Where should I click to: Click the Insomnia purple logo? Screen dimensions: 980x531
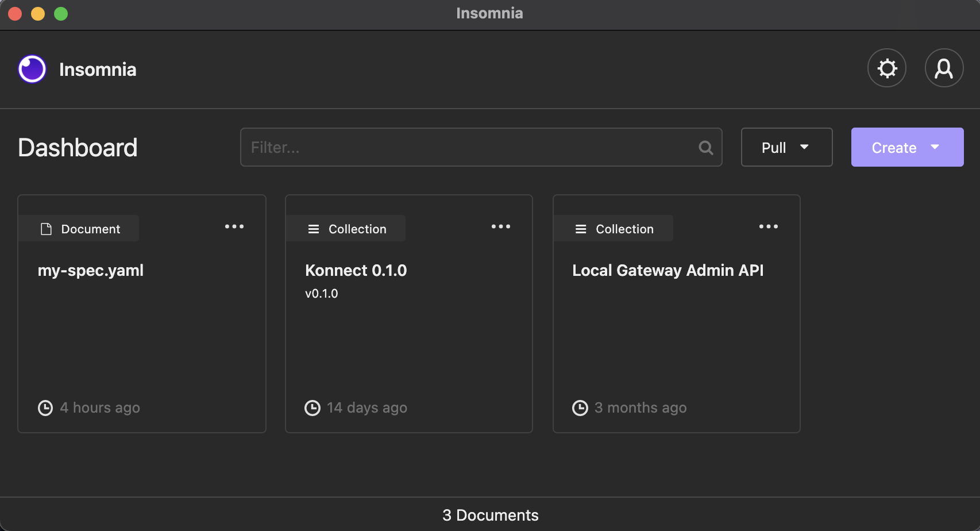point(32,69)
